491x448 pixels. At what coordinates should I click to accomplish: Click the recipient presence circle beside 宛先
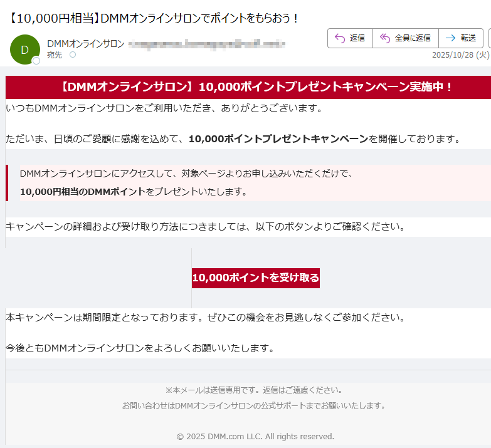coord(73,55)
